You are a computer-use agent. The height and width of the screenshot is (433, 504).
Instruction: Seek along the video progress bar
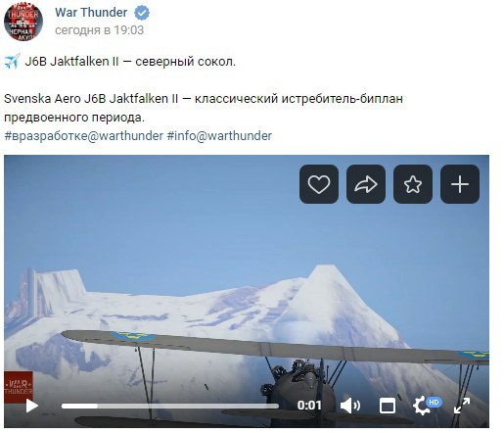170,406
